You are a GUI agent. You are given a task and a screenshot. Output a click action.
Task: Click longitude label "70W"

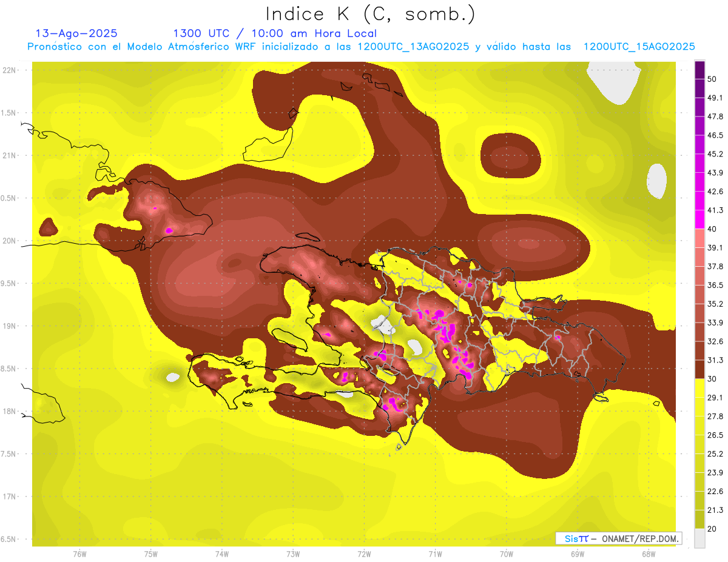[x=507, y=554]
